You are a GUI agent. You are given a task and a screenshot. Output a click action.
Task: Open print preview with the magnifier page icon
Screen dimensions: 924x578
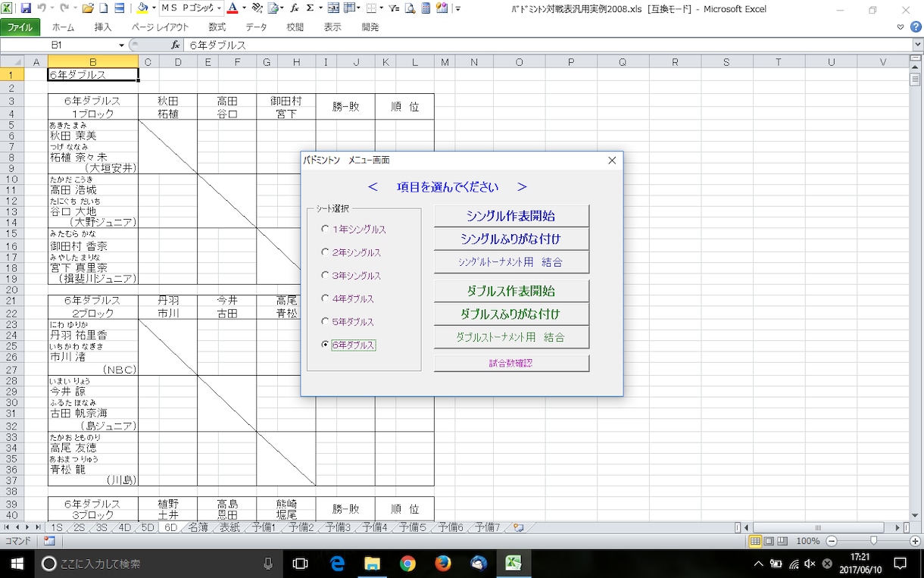tap(410, 9)
